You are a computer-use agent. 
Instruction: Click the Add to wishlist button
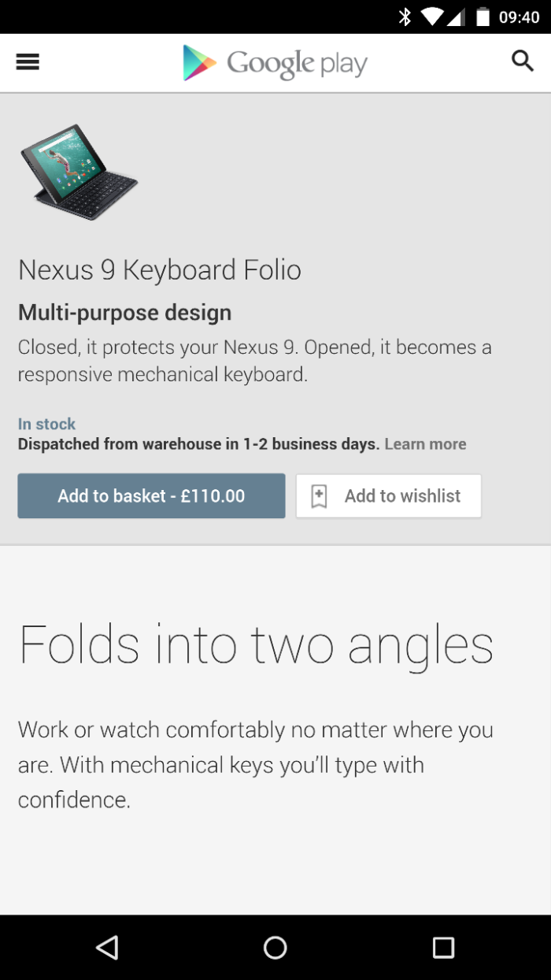pyautogui.click(x=389, y=496)
